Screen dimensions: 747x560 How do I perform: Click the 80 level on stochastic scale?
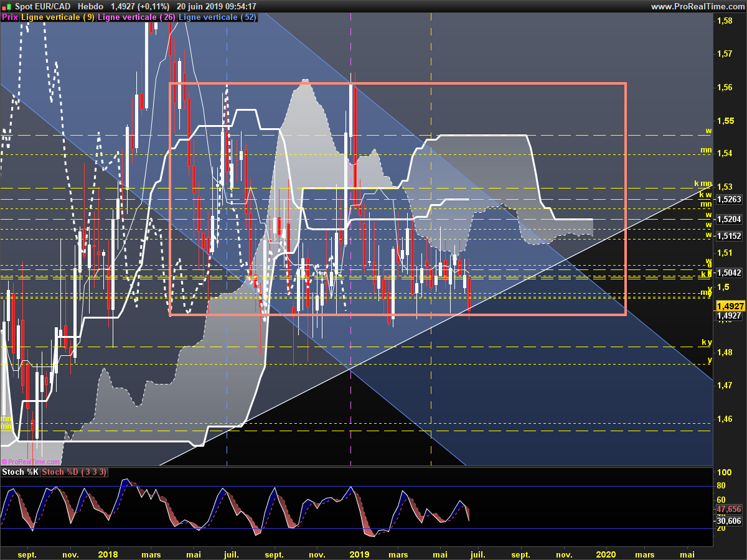coord(721,486)
